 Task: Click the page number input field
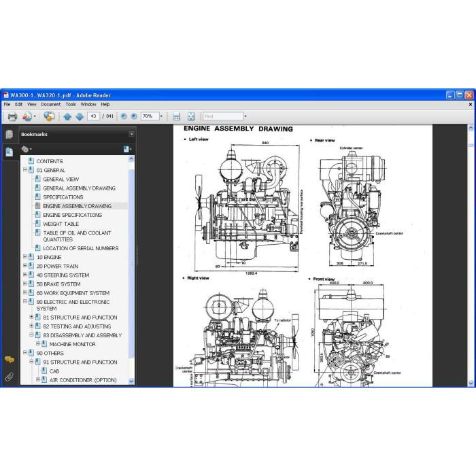coord(93,116)
